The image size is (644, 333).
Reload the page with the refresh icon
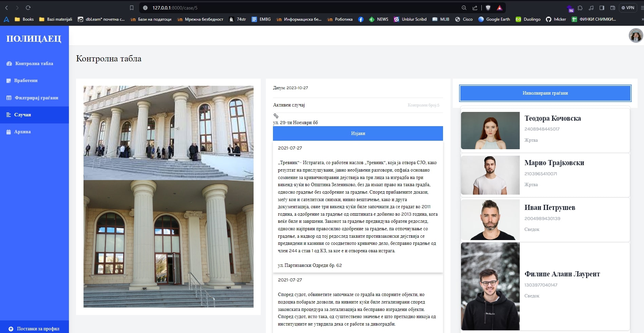pyautogui.click(x=28, y=8)
